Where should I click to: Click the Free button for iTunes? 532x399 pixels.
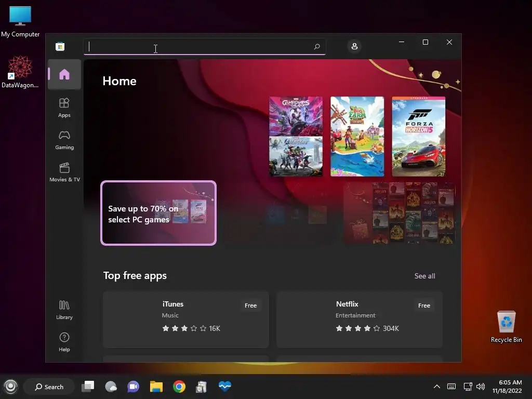[x=251, y=305]
